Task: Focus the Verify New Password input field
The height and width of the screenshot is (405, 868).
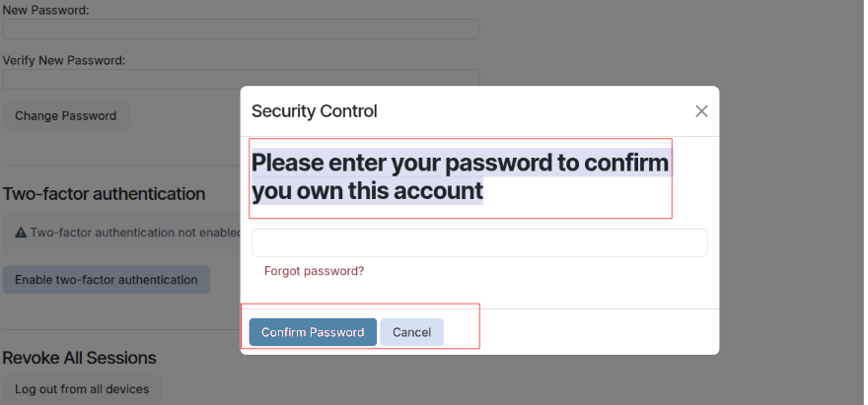Action: (241, 79)
